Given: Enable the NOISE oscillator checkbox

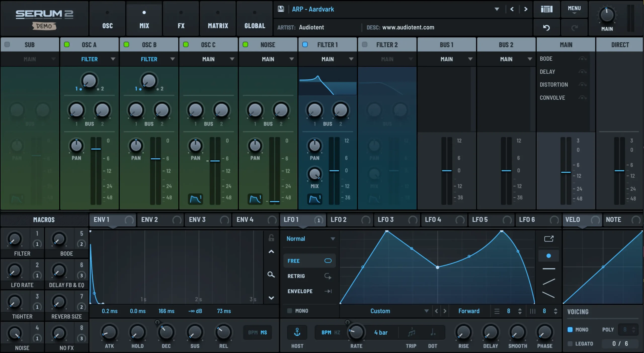Looking at the screenshot, I should point(246,45).
